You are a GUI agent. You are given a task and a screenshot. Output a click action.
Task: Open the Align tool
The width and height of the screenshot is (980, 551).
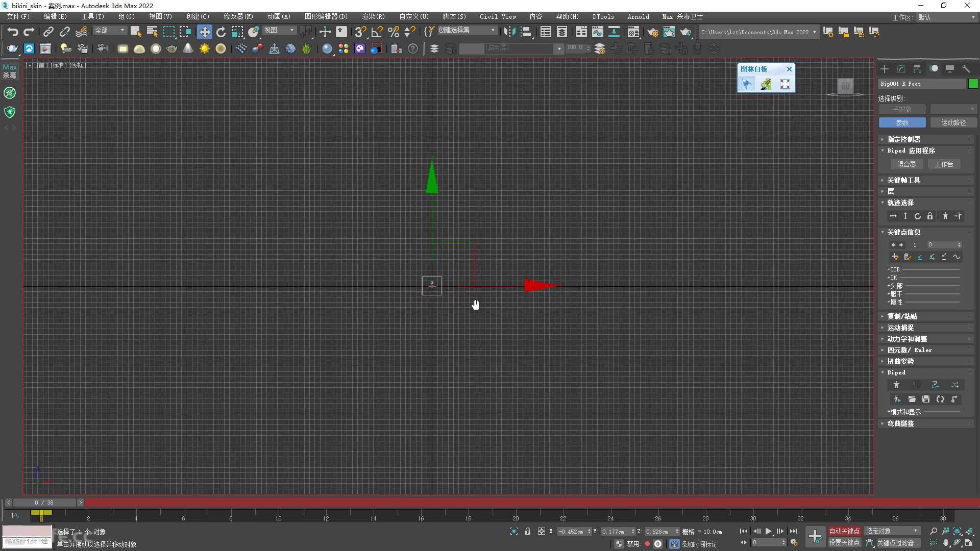coord(526,32)
